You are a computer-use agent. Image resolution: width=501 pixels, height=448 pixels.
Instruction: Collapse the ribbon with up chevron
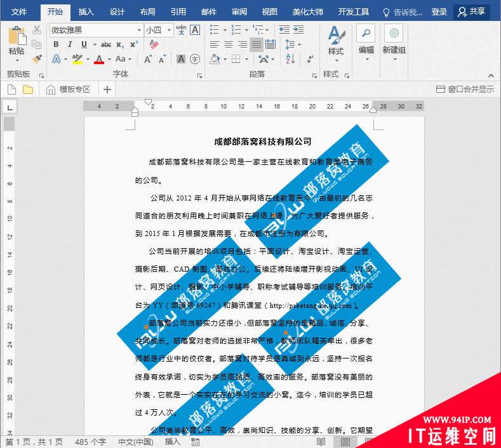491,76
